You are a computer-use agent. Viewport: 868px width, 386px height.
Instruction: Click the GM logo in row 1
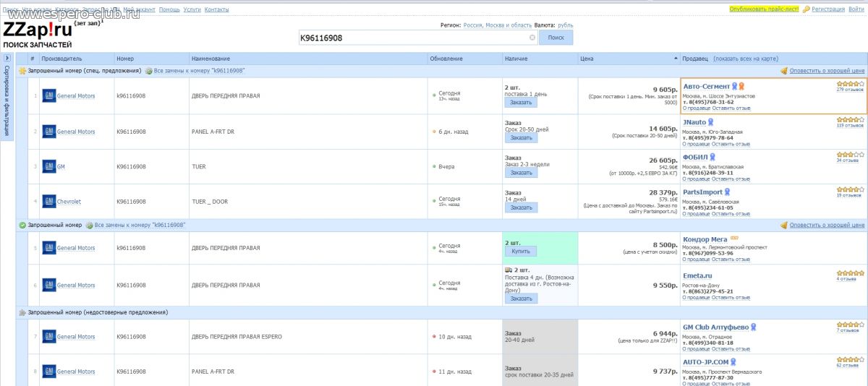click(49, 95)
